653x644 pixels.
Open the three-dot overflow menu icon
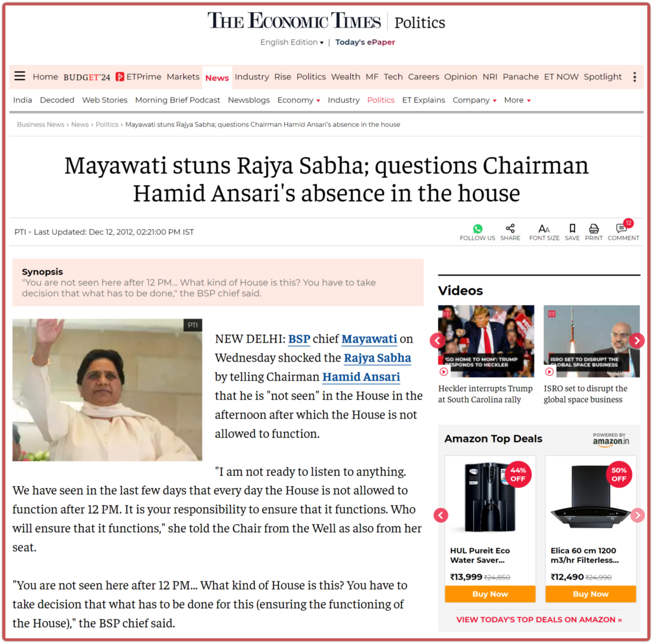pos(635,77)
